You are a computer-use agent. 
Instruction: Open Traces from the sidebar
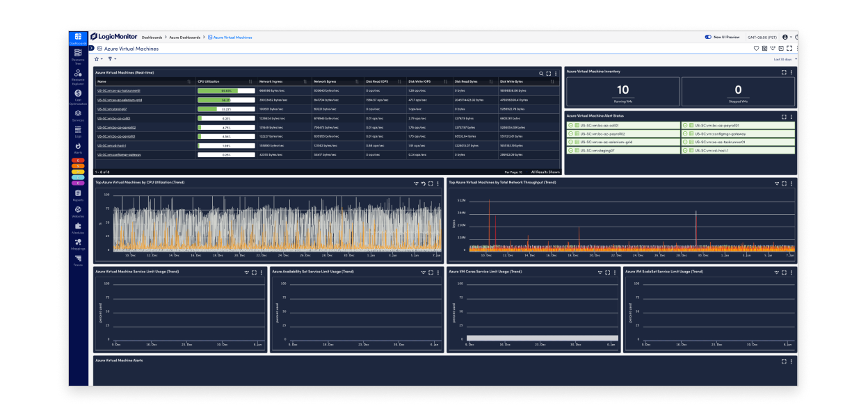coord(78,260)
